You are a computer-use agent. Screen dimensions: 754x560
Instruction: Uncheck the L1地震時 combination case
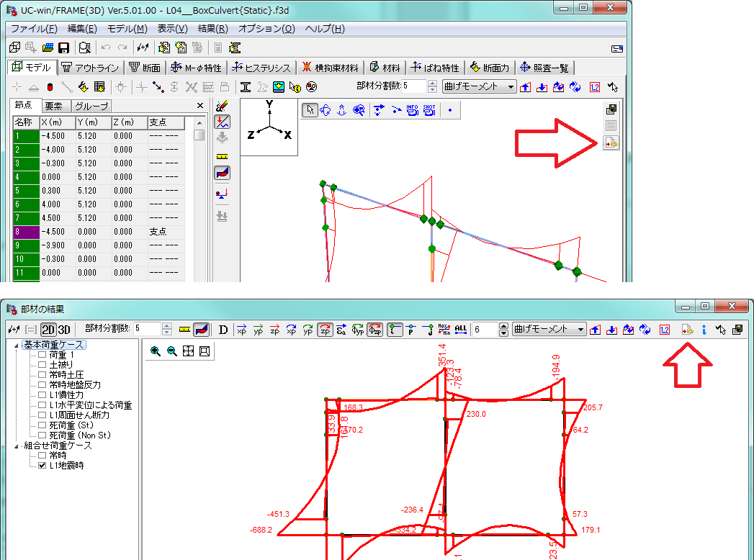pos(42,466)
